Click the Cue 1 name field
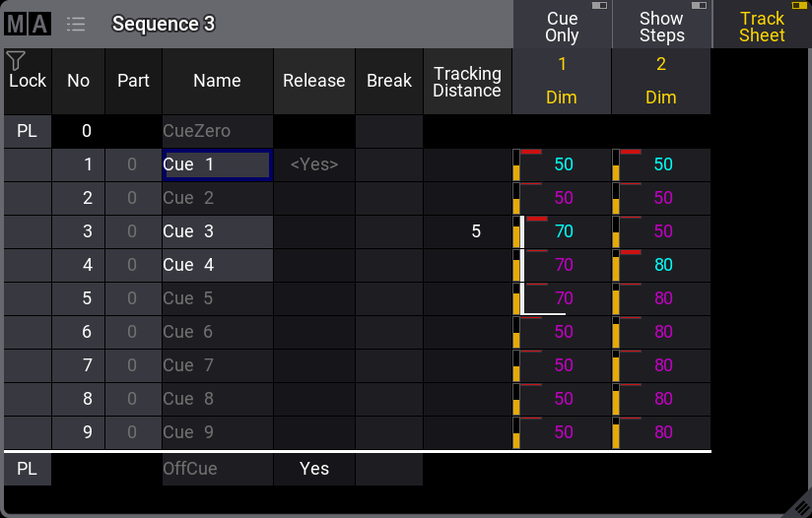 point(217,165)
